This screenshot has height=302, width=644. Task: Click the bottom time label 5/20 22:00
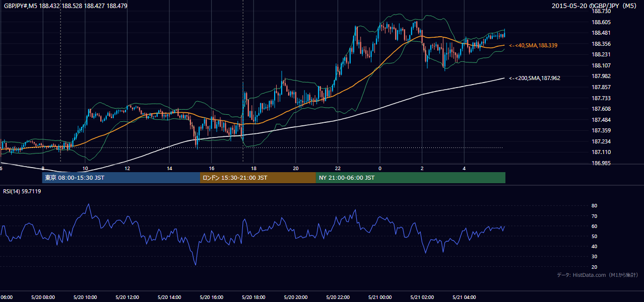point(338,297)
